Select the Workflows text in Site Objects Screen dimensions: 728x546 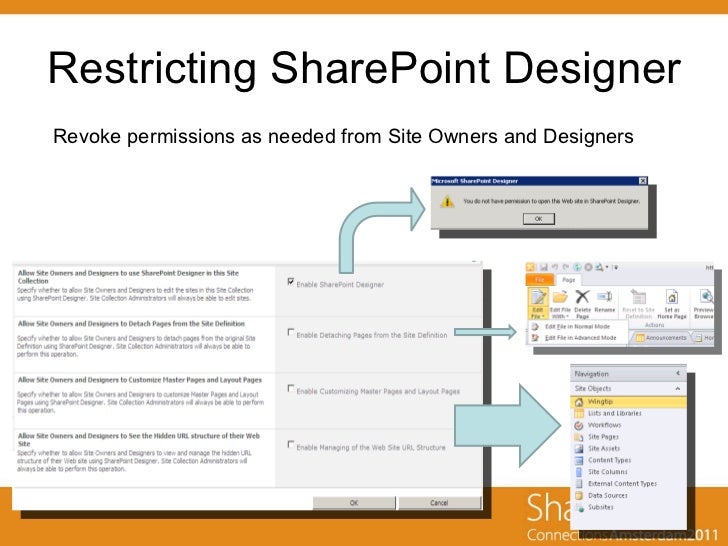604,425
